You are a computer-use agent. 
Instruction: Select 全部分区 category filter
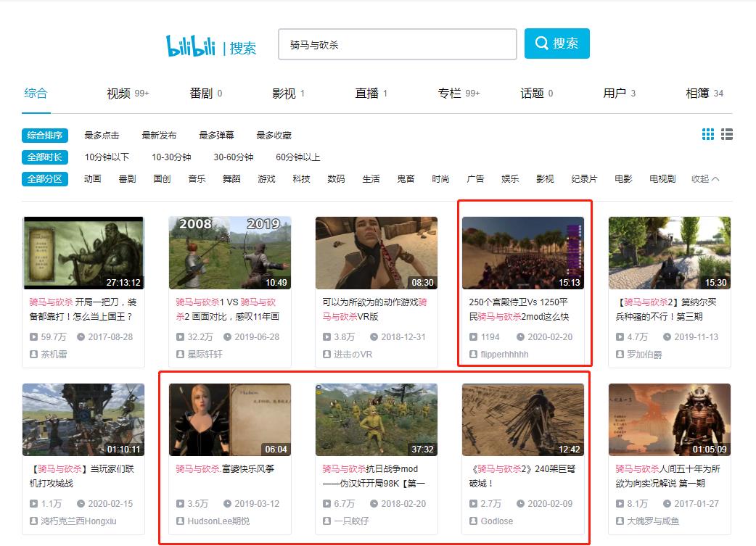point(45,179)
